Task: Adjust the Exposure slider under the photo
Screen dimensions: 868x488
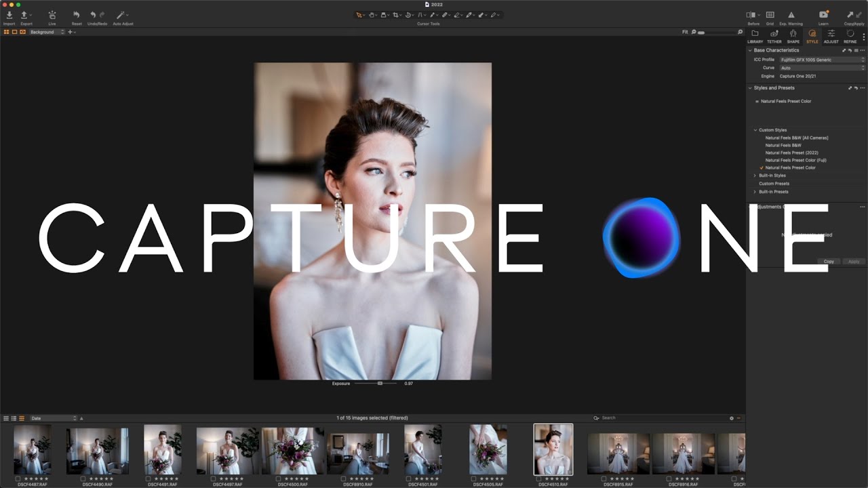Action: coord(376,384)
